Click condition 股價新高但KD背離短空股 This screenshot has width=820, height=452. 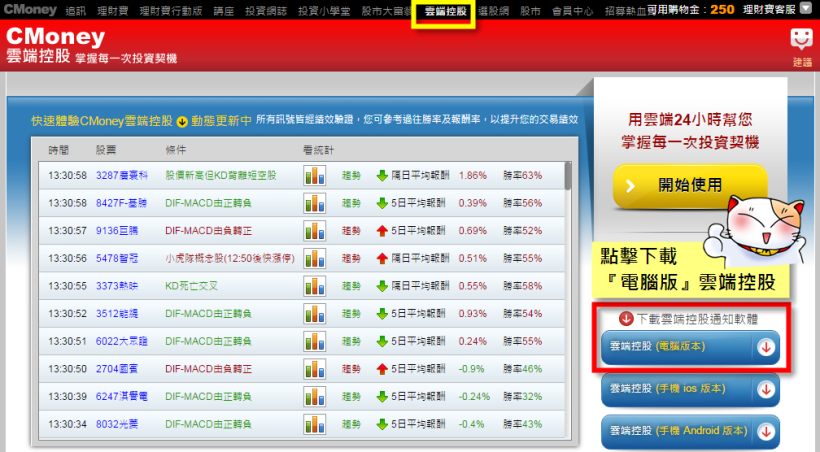pos(221,175)
